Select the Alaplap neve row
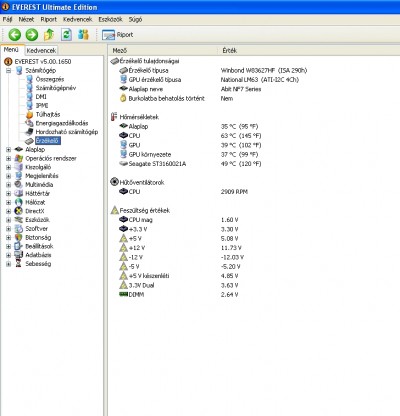 [x=190, y=89]
